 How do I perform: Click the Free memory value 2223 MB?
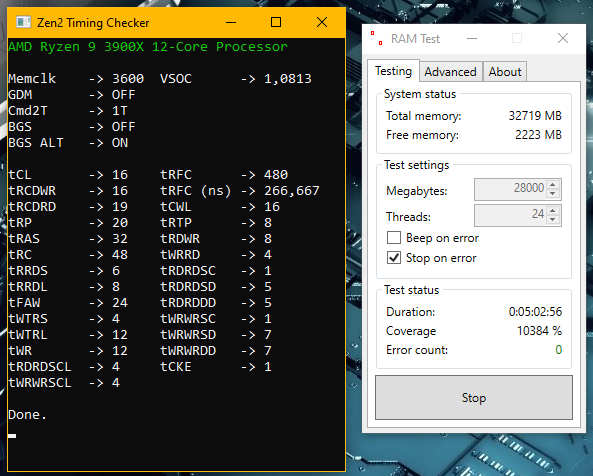click(x=539, y=135)
